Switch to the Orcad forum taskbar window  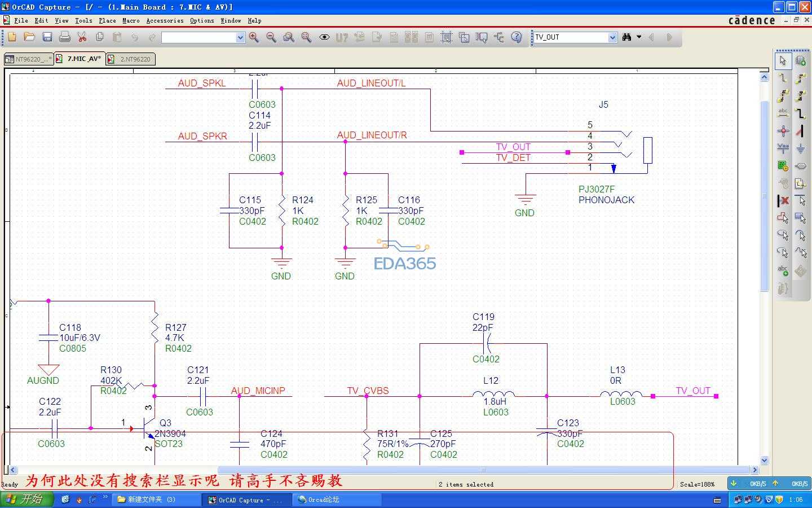[337, 500]
